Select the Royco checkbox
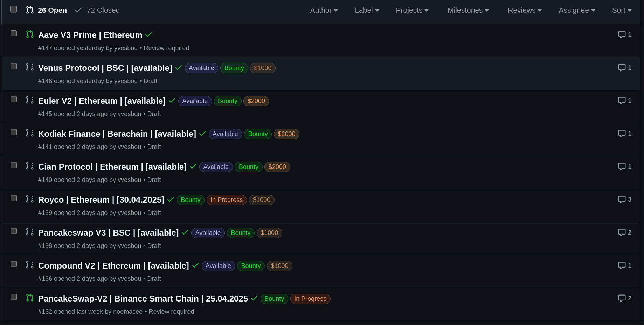Image resolution: width=644 pixels, height=325 pixels. coord(14,198)
